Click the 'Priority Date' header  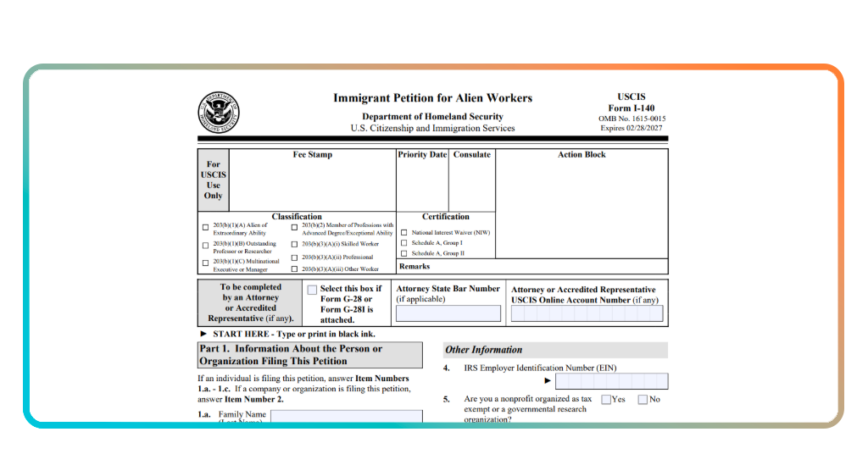[x=422, y=155]
